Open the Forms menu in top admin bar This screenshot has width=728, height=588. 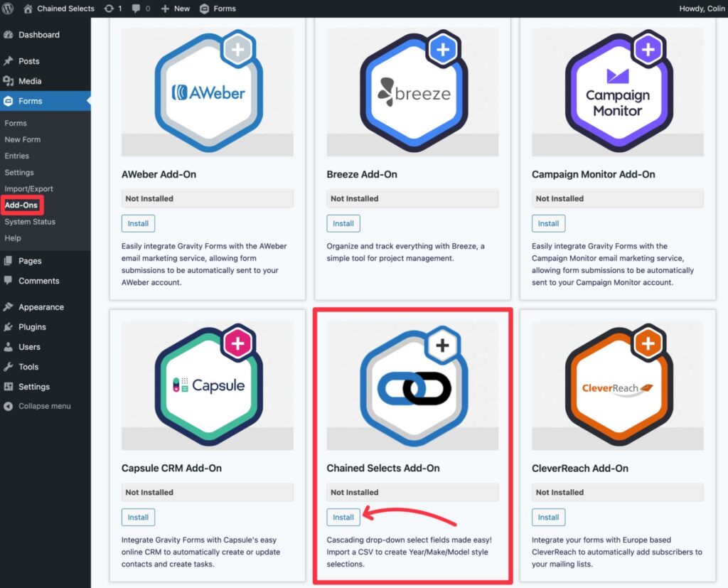[x=218, y=9]
